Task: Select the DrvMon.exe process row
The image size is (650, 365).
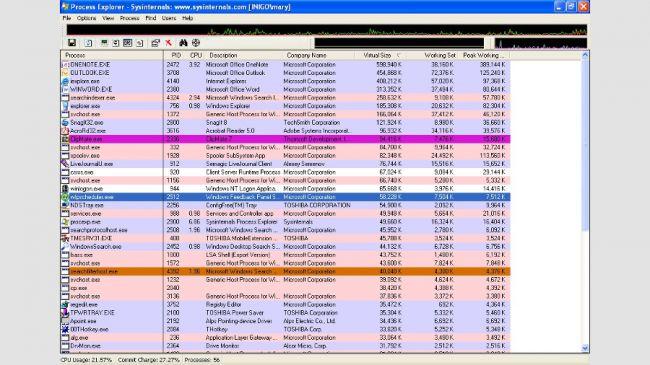Action: (286, 346)
